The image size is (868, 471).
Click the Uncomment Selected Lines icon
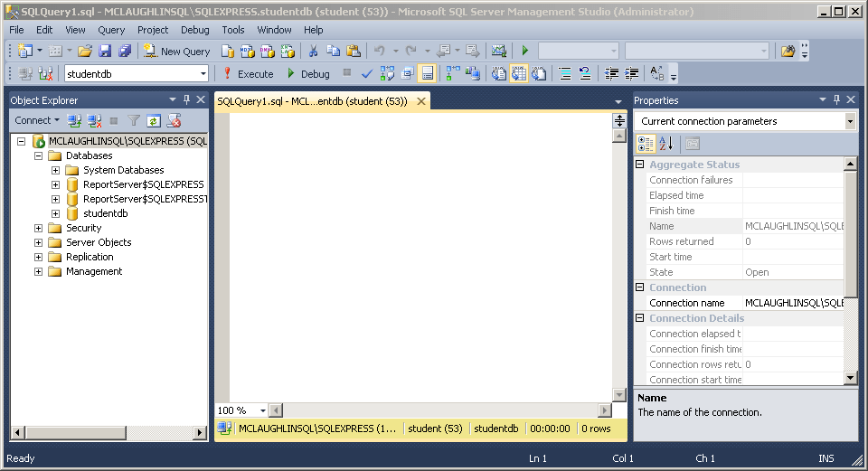coord(585,73)
